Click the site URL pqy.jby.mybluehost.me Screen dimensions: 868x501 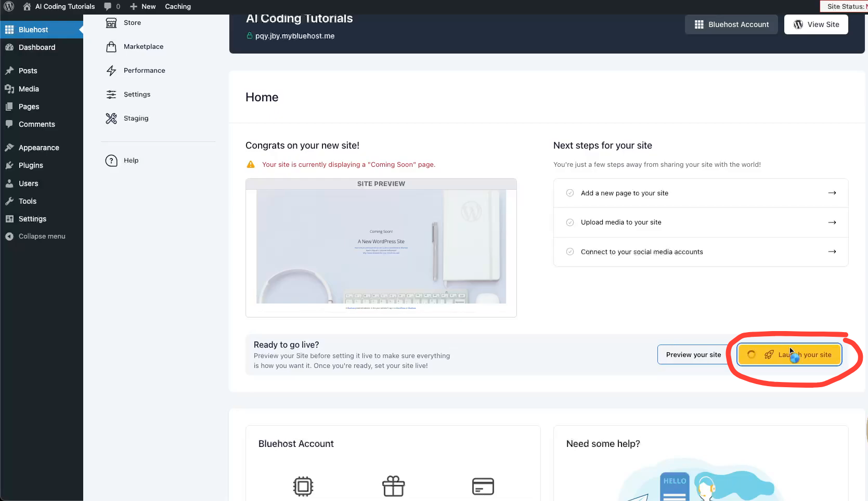click(x=295, y=36)
